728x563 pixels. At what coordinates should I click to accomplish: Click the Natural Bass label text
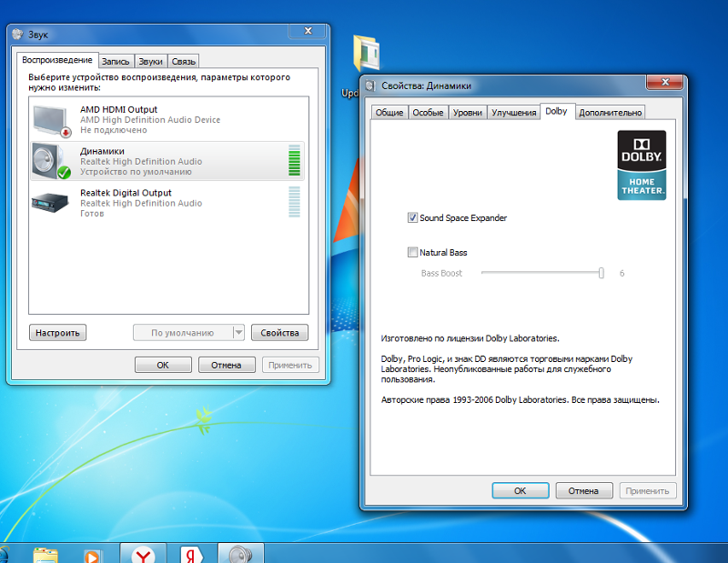pos(443,253)
